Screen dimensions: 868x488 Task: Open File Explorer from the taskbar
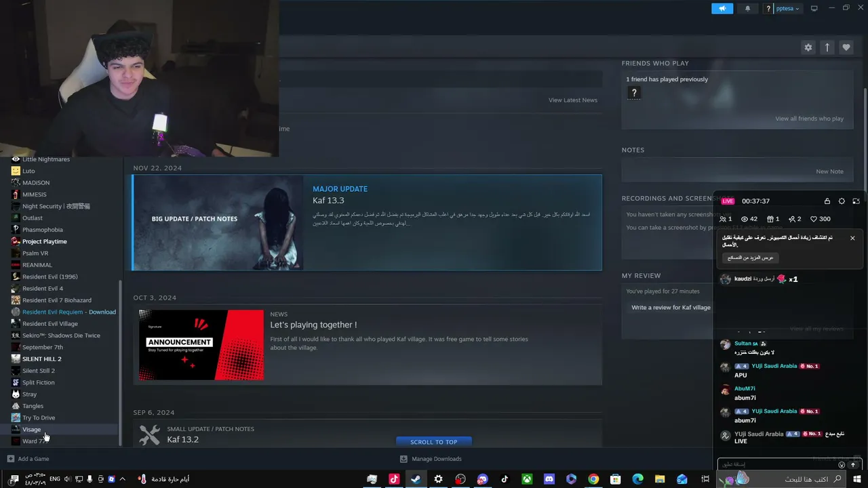[660, 479]
